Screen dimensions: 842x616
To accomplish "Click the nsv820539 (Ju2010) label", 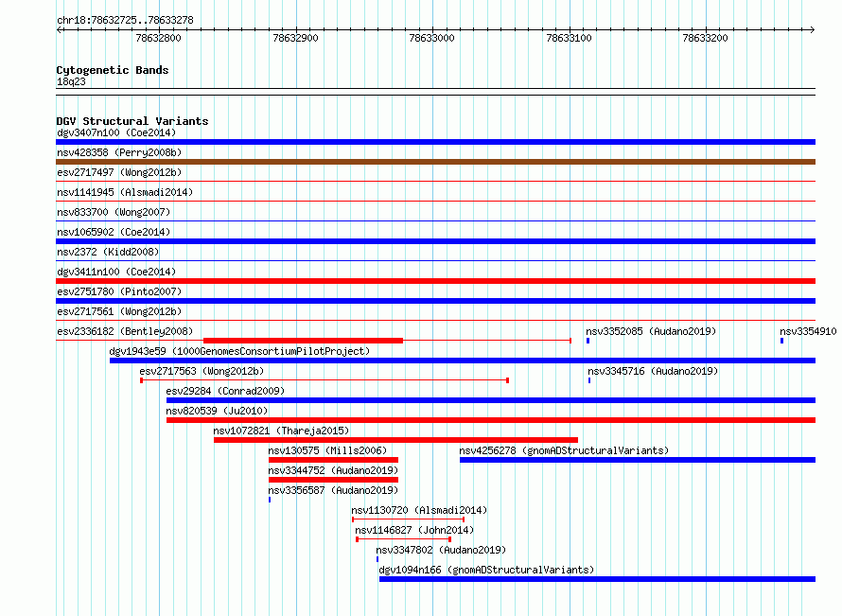I will pos(217,411).
